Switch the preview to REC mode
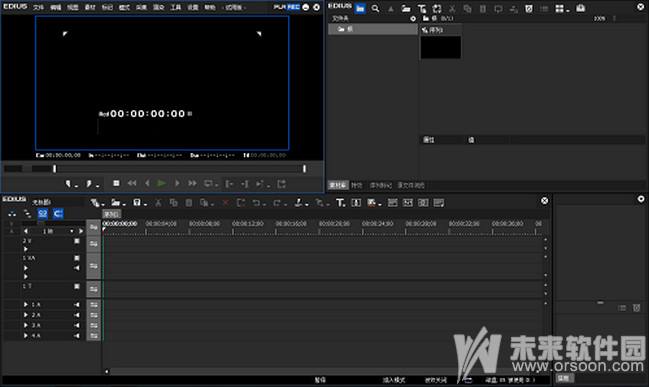This screenshot has width=649, height=387. click(x=293, y=7)
